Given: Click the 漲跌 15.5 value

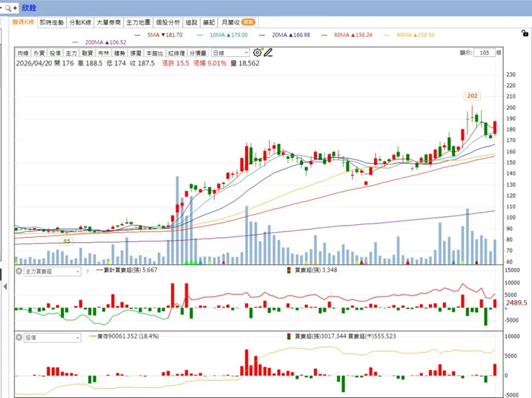Looking at the screenshot, I should (x=175, y=63).
